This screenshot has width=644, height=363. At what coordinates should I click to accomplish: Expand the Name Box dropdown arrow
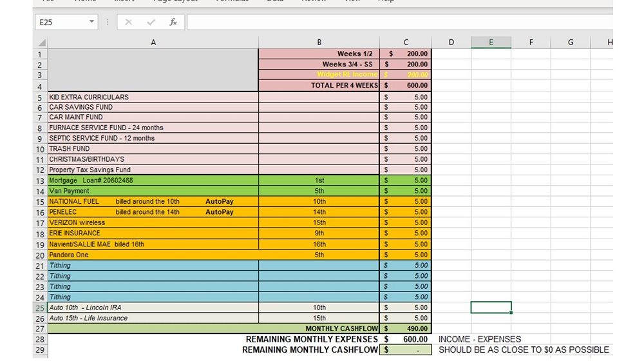(91, 22)
